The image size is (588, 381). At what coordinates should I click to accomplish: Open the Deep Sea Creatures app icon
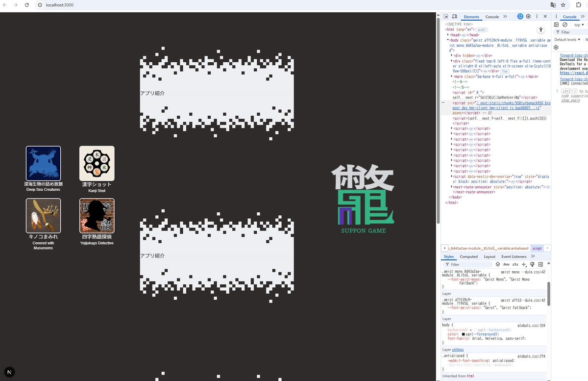[43, 163]
